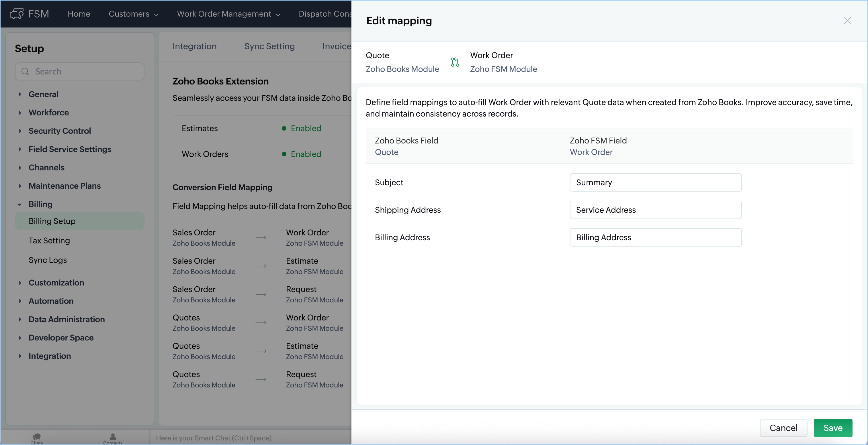Open the Customers menu dropdown
This screenshot has height=445, width=868.
(x=133, y=14)
